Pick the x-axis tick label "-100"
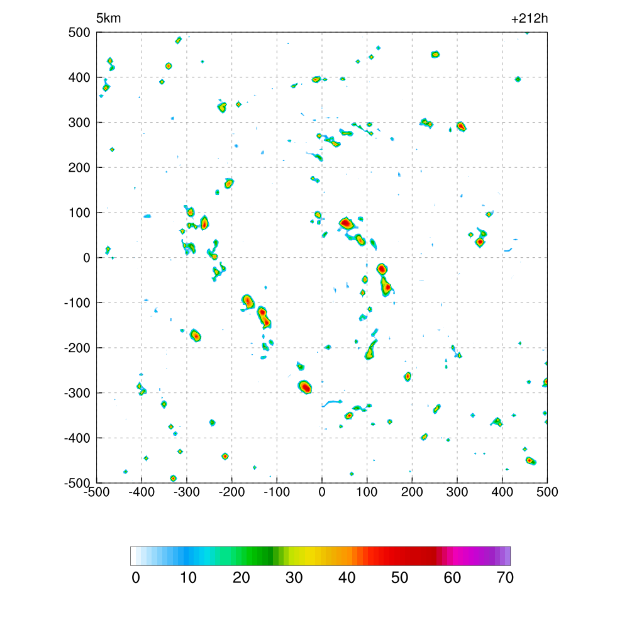This screenshot has height=644, width=644. [x=277, y=492]
